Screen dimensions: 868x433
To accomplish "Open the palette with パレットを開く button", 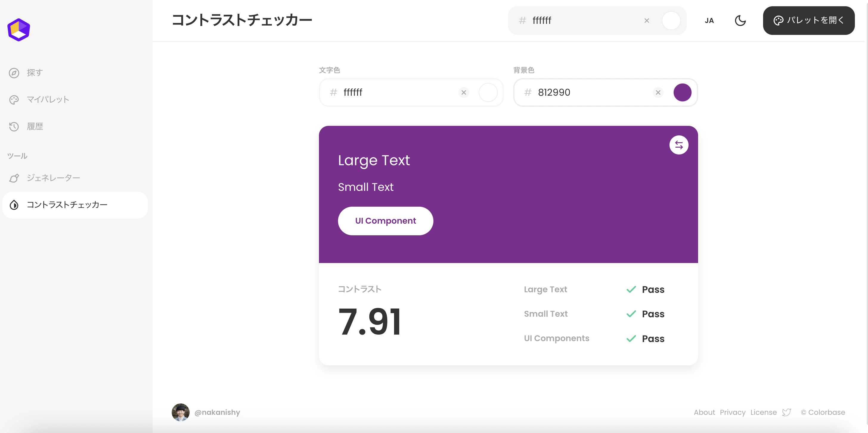I will [809, 21].
